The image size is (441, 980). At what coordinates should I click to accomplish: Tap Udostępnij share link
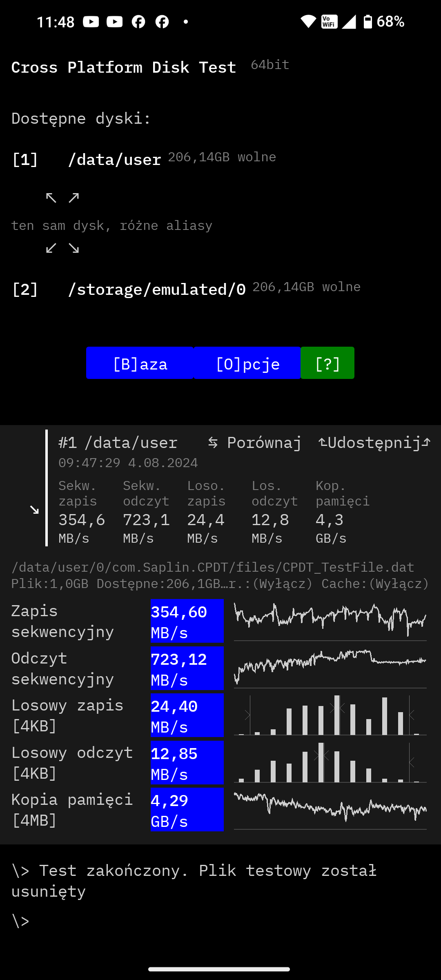coord(374,443)
